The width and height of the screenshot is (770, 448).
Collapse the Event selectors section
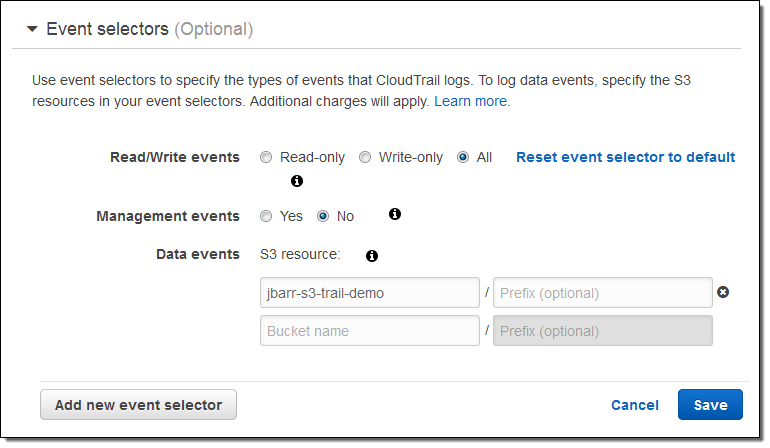point(32,30)
